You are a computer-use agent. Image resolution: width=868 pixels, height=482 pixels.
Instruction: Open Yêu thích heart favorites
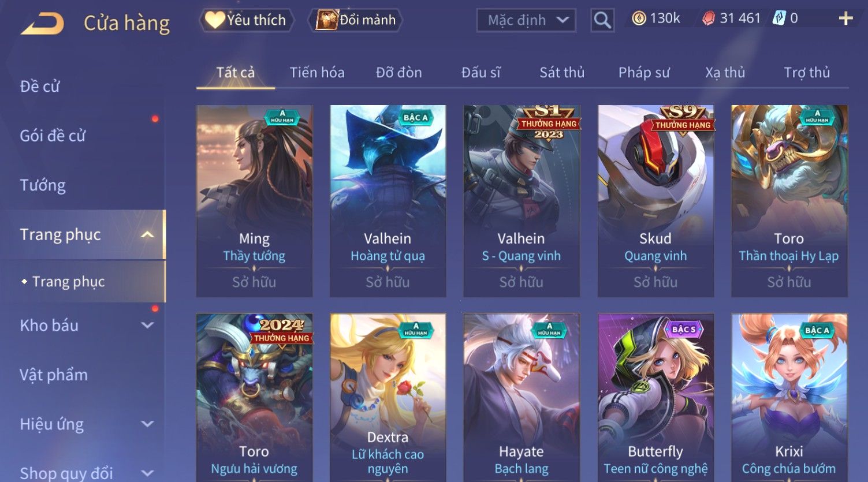[247, 20]
